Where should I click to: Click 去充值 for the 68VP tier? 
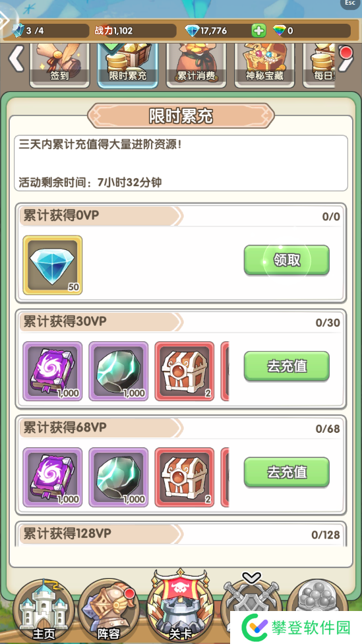(x=287, y=472)
